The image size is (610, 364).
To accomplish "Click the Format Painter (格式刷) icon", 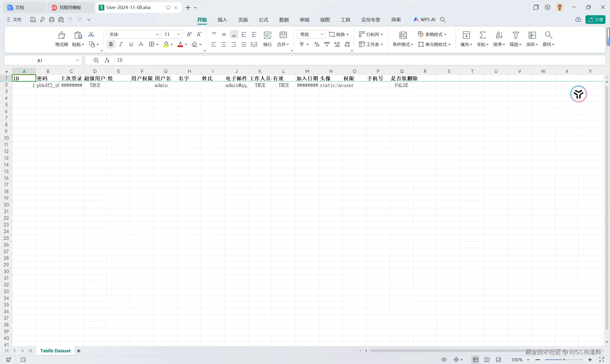I will 61,35.
